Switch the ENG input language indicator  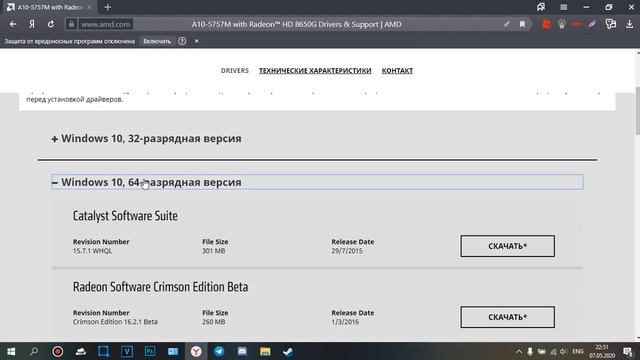coord(578,351)
